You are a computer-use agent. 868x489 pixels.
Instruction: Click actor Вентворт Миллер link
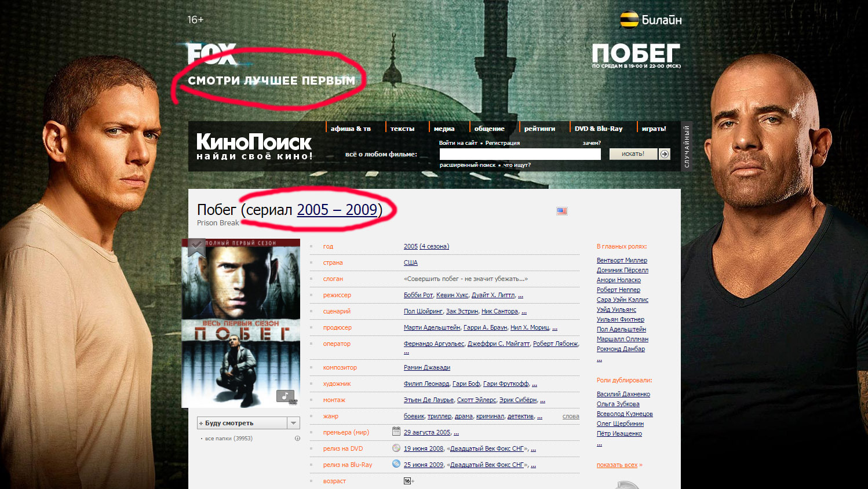(622, 261)
